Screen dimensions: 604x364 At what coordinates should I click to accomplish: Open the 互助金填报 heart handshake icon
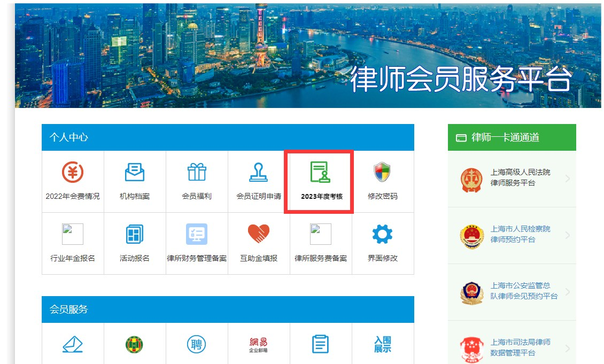click(x=259, y=235)
